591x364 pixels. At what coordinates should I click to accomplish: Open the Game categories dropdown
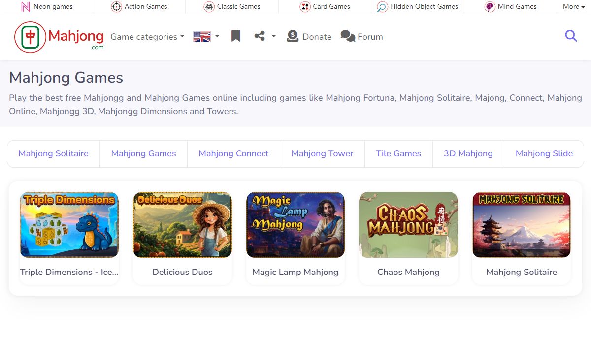(x=147, y=37)
